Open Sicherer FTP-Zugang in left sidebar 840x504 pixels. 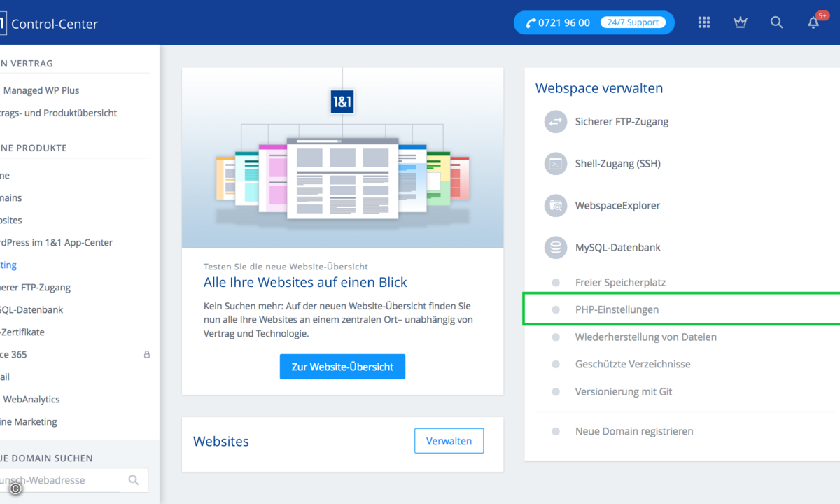tap(35, 288)
